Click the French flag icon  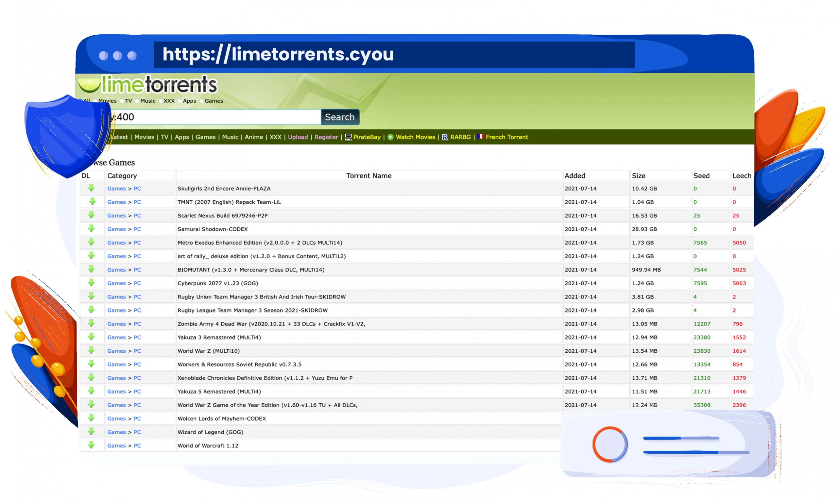pos(481,137)
